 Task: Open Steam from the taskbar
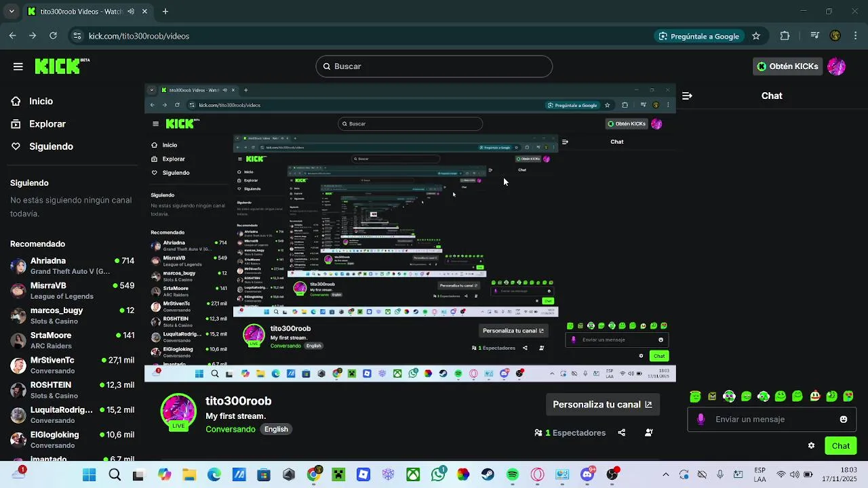(x=488, y=475)
